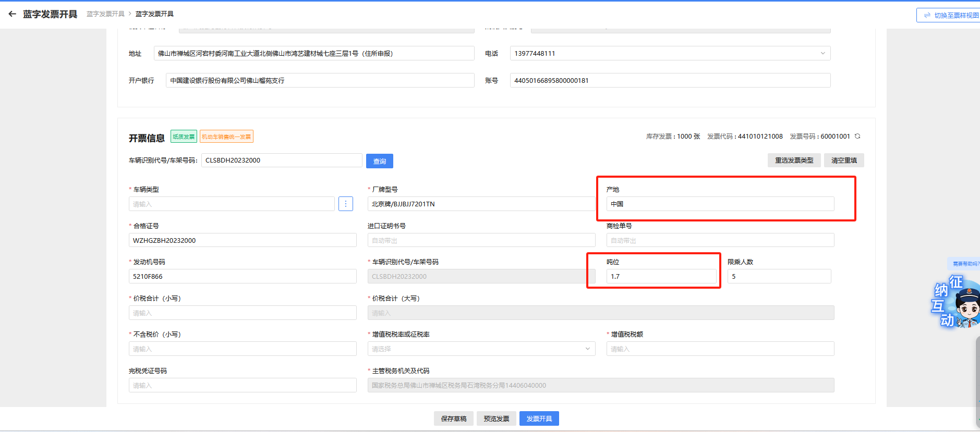
Task: Click the 保存草稿 button
Action: coord(453,418)
